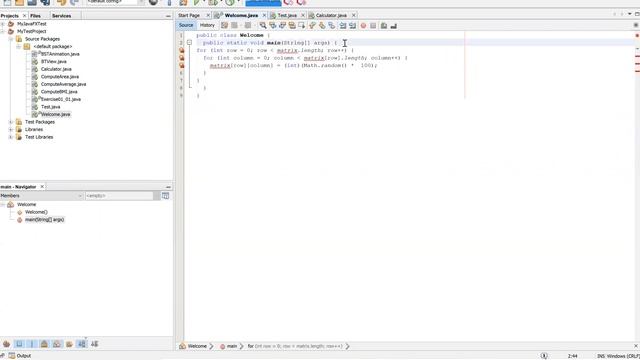Collapse main method code fold
Image resolution: width=640 pixels, height=360 pixels.
coord(189,42)
